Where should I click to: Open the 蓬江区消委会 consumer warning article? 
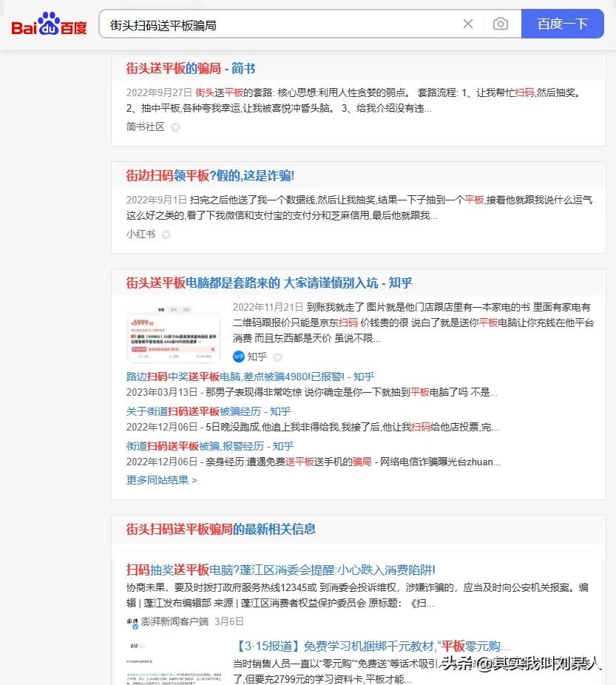tap(280, 570)
